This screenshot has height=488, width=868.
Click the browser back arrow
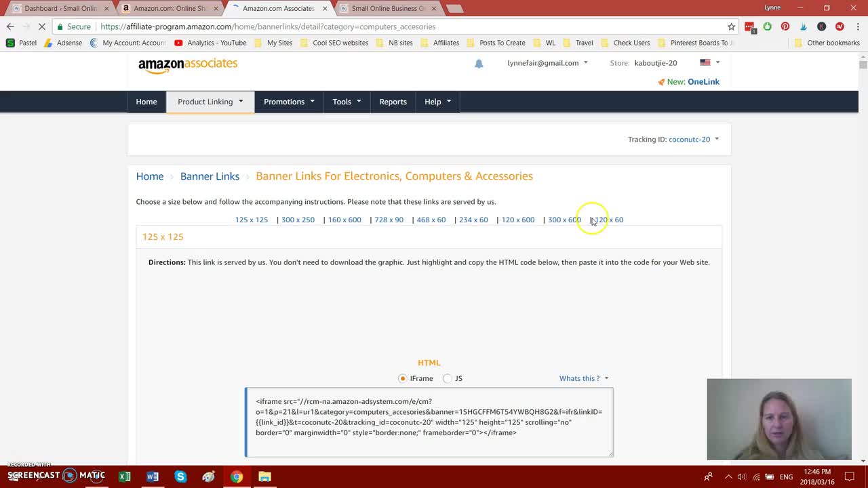pos(10,26)
